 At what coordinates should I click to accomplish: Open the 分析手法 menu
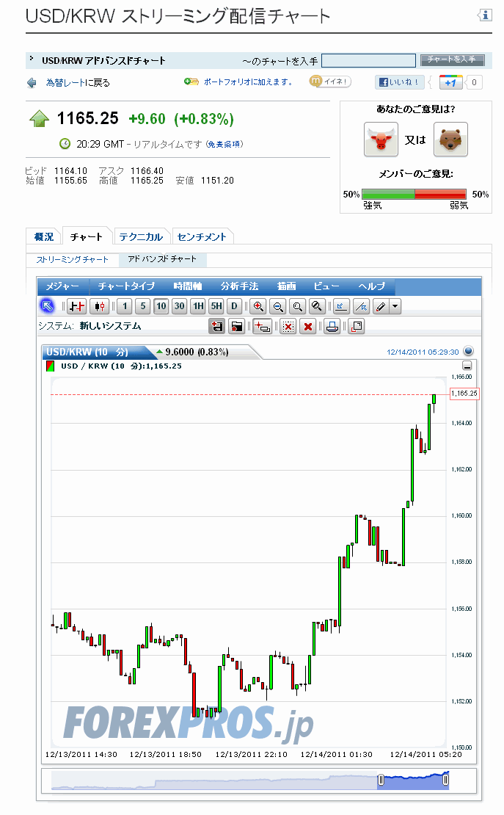tap(238, 286)
